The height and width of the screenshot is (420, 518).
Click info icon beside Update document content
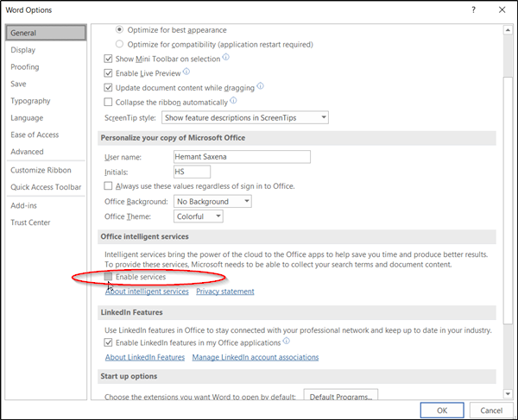(x=261, y=86)
